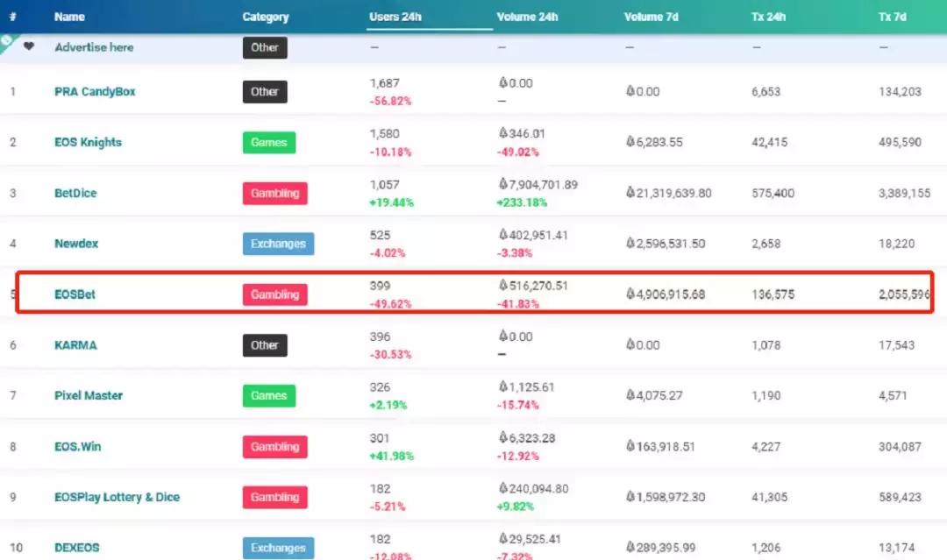The image size is (947, 560).
Task: Select Tx 7d value 134,203
Action: [900, 92]
